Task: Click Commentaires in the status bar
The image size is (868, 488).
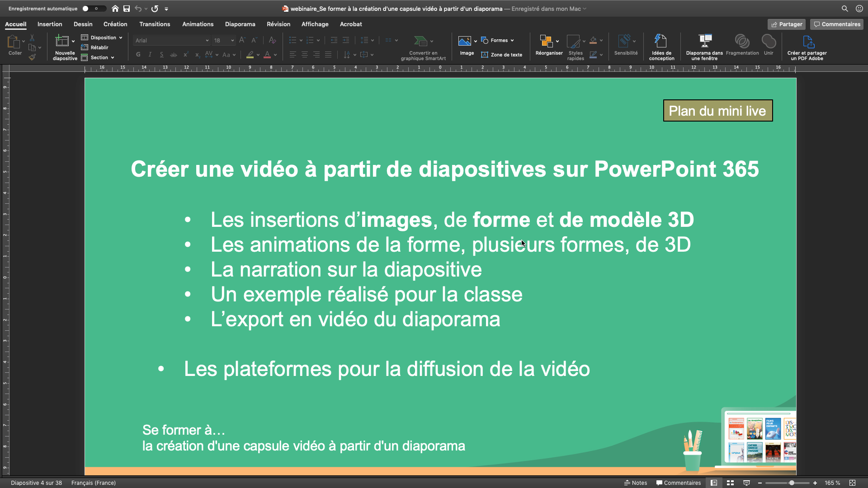Action: (x=679, y=483)
